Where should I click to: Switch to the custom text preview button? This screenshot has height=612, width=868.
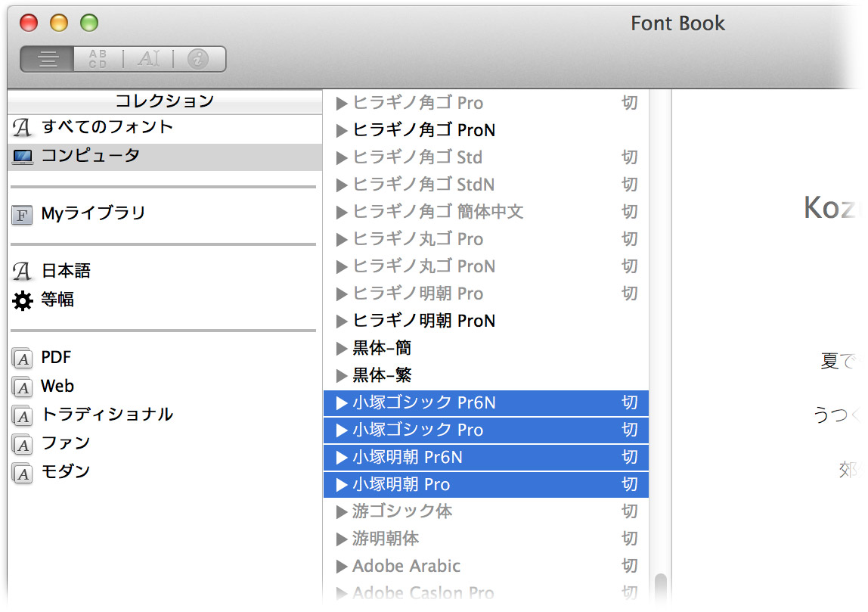[x=148, y=59]
